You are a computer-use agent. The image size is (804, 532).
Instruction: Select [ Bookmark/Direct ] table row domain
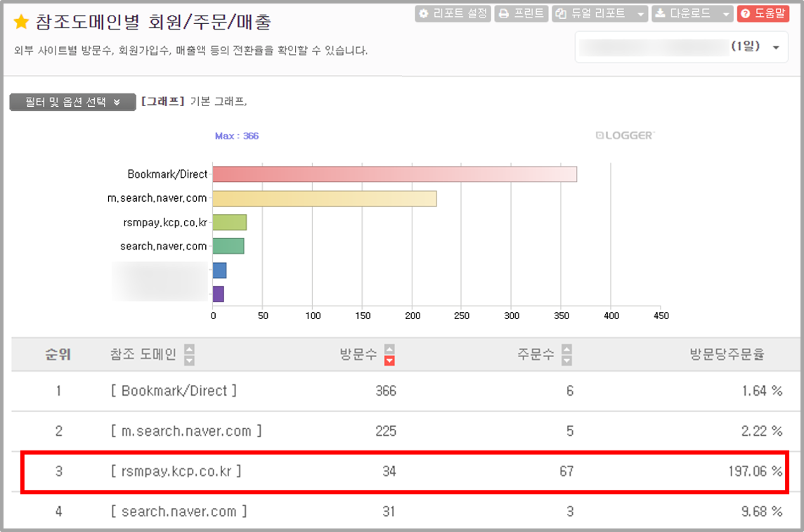tap(174, 391)
